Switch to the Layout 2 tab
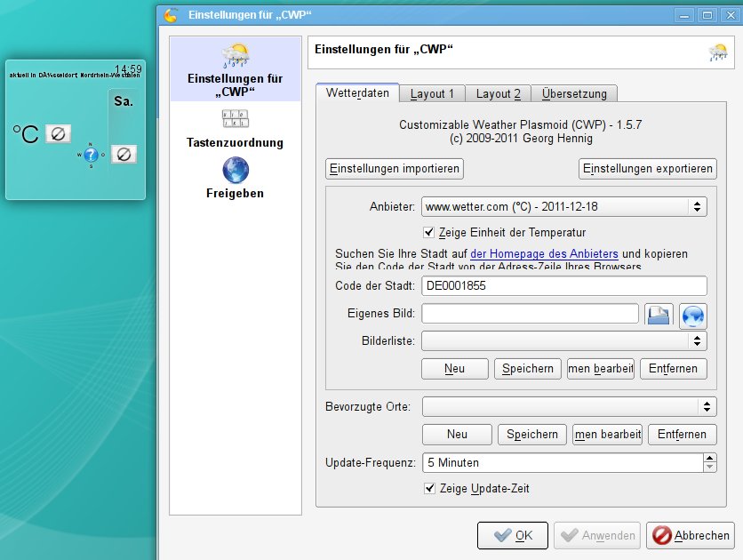The height and width of the screenshot is (560, 743). pos(498,94)
